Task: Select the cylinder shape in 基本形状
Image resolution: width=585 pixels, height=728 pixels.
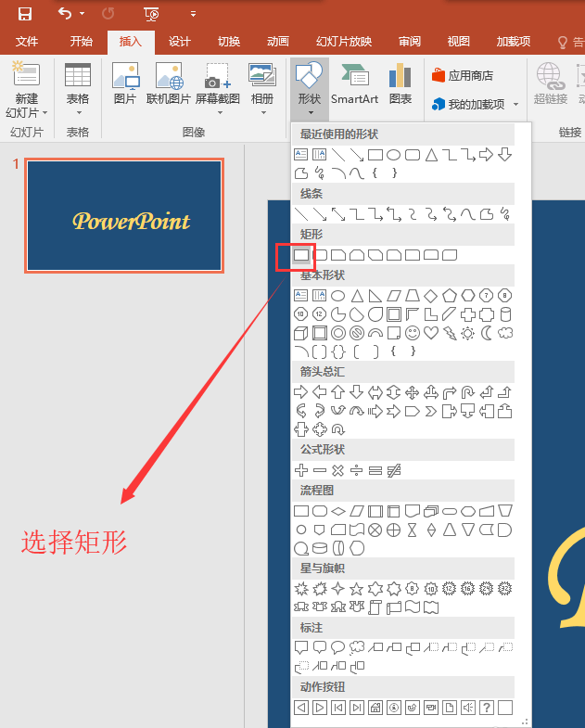Action: 505,314
